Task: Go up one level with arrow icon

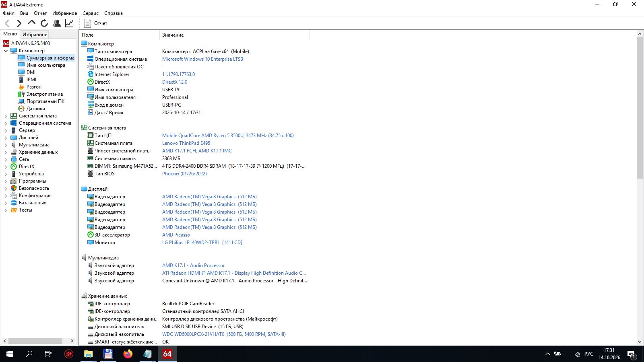Action: (32, 23)
